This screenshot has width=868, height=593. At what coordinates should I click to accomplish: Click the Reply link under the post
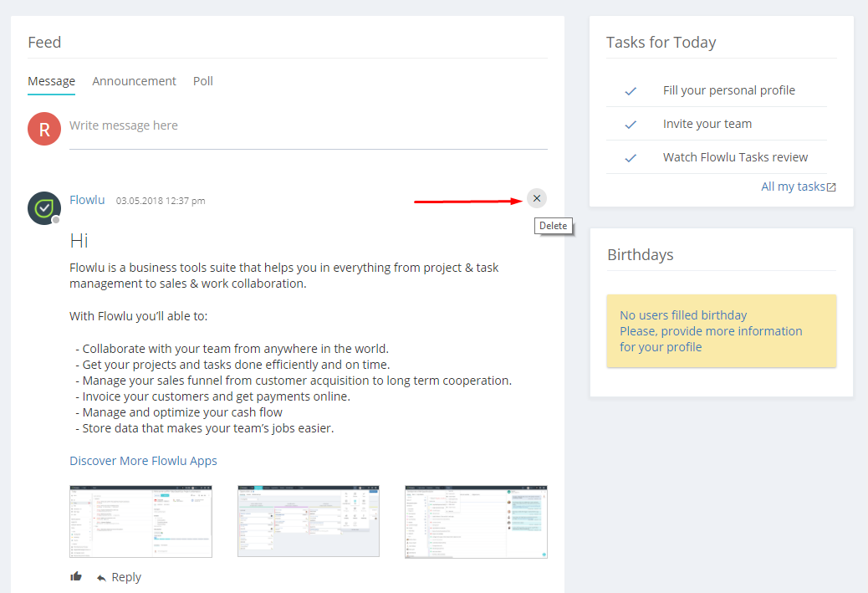[x=126, y=577]
